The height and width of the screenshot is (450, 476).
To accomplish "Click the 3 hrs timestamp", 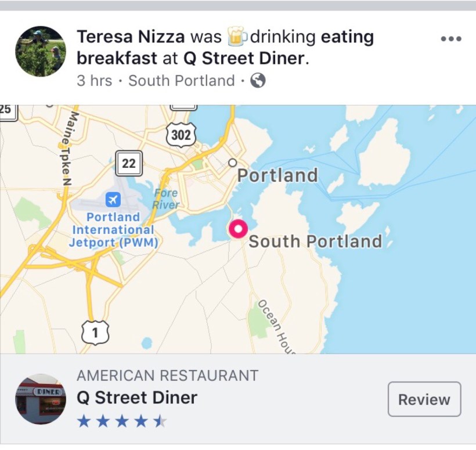I will pos(94,81).
